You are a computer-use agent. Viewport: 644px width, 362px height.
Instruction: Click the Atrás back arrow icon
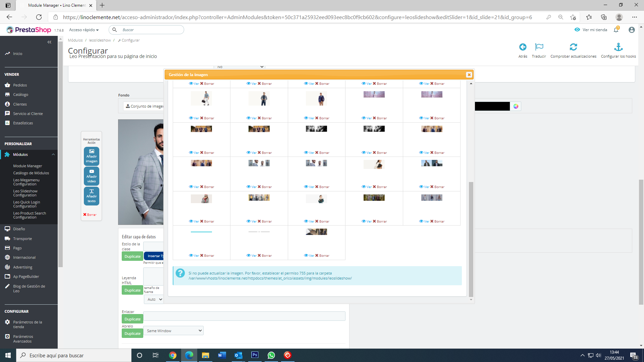click(523, 47)
